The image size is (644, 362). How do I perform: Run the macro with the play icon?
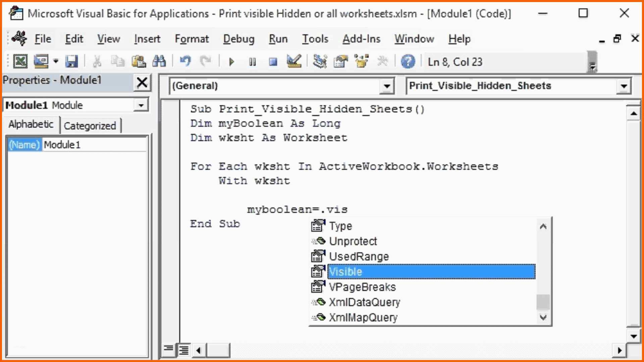pyautogui.click(x=231, y=62)
